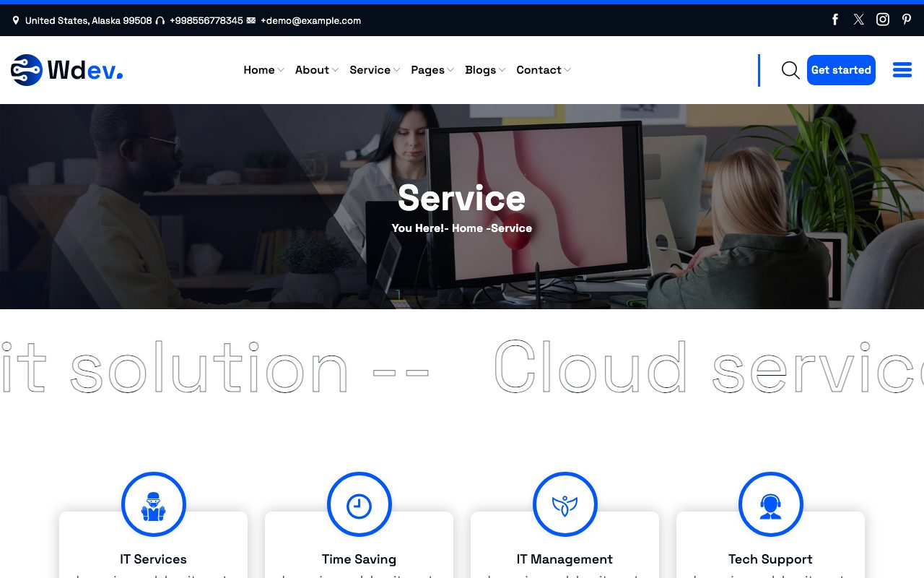Open the Service menu item
The height and width of the screenshot is (578, 924).
click(370, 70)
